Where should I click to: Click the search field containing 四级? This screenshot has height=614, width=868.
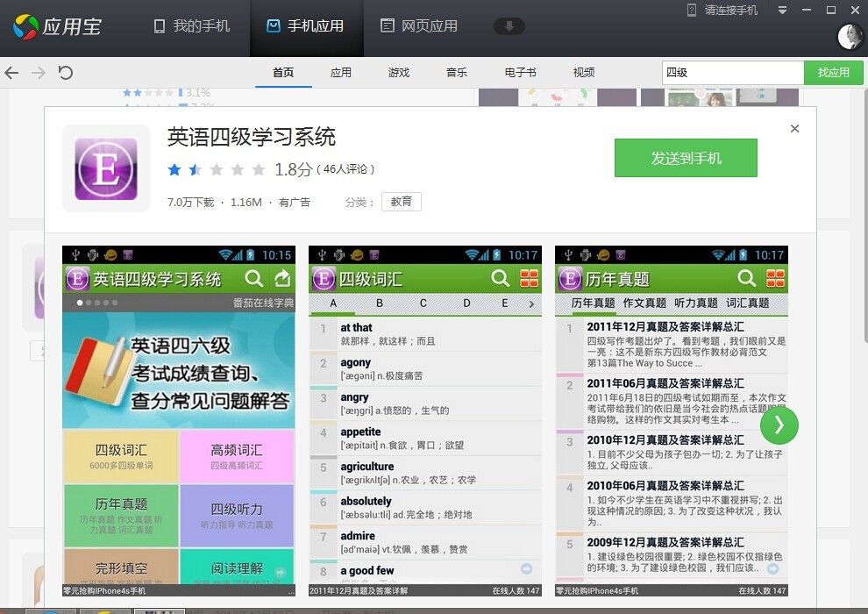733,73
